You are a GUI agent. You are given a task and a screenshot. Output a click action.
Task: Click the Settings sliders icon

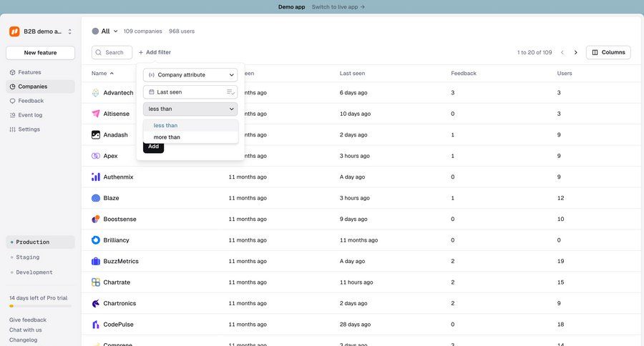pos(12,129)
